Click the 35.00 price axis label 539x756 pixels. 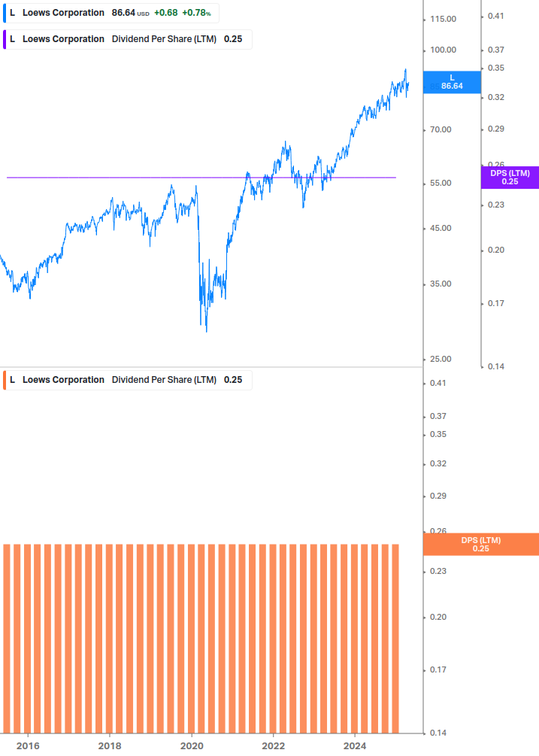pos(441,284)
